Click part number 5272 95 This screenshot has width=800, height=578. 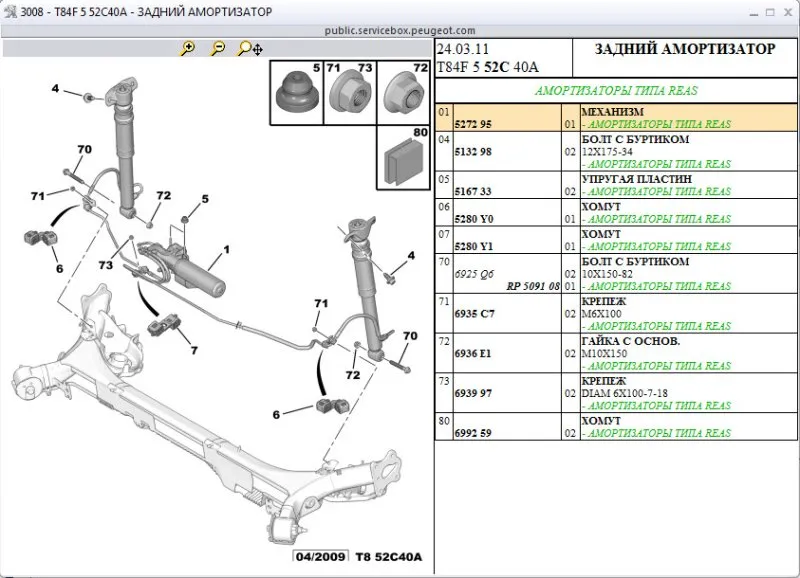(473, 124)
